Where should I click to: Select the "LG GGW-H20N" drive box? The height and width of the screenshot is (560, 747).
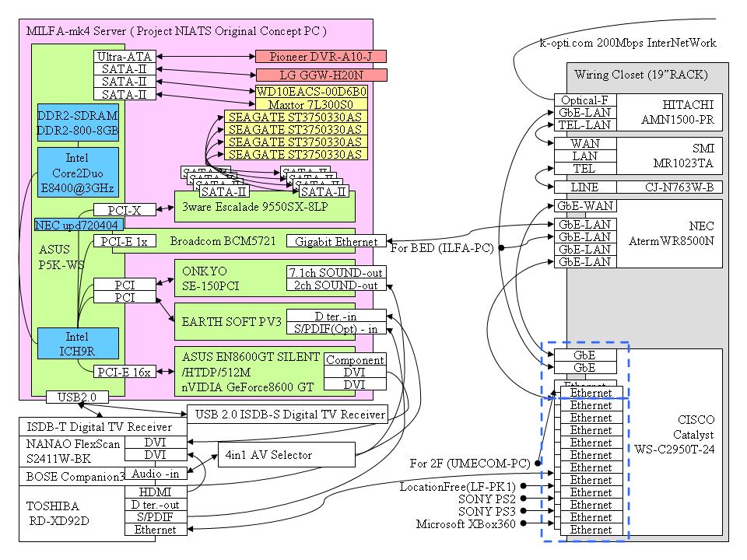(x=321, y=75)
